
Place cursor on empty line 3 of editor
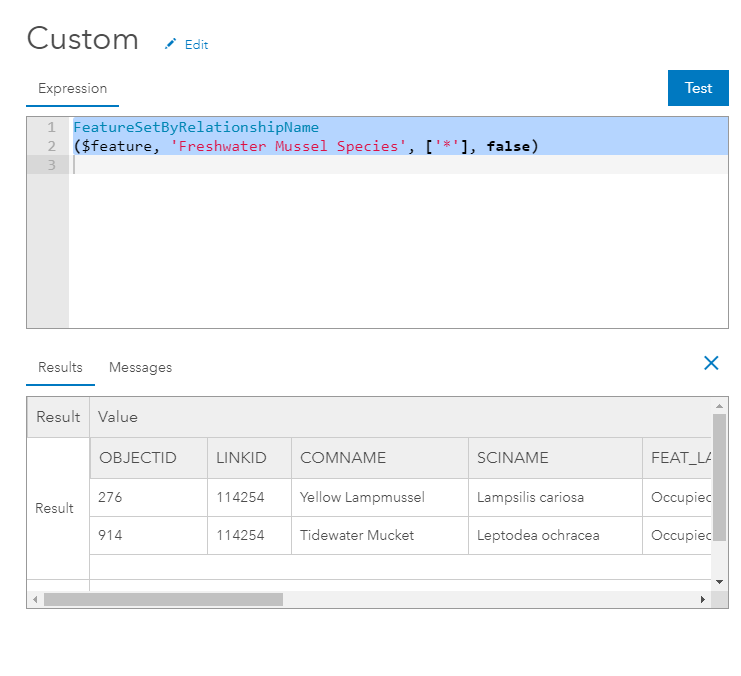pos(300,165)
